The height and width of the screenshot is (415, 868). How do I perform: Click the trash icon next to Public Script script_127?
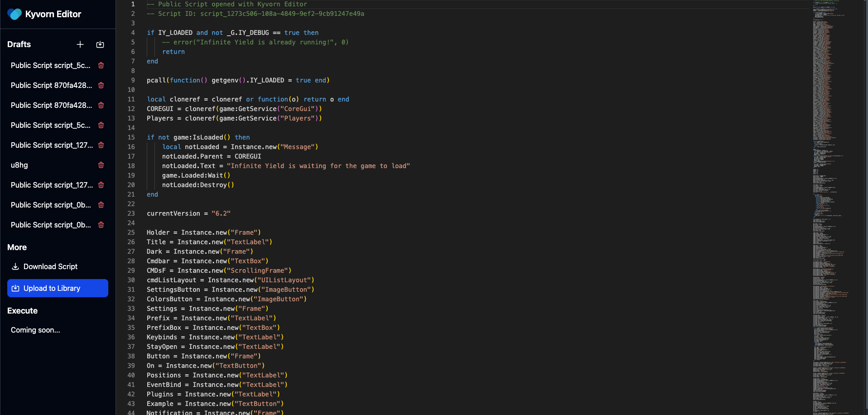(x=101, y=145)
